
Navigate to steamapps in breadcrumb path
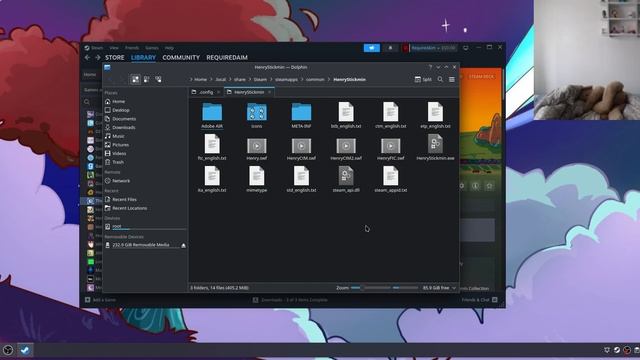point(286,80)
